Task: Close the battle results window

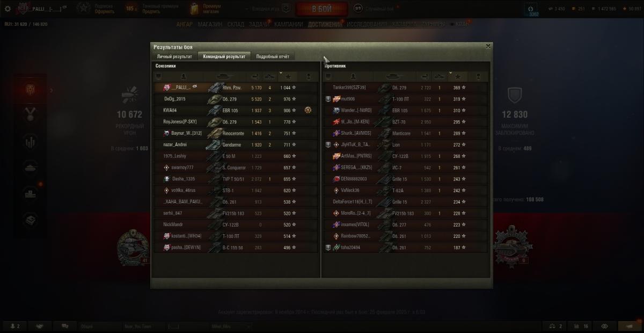Action: coord(488,46)
